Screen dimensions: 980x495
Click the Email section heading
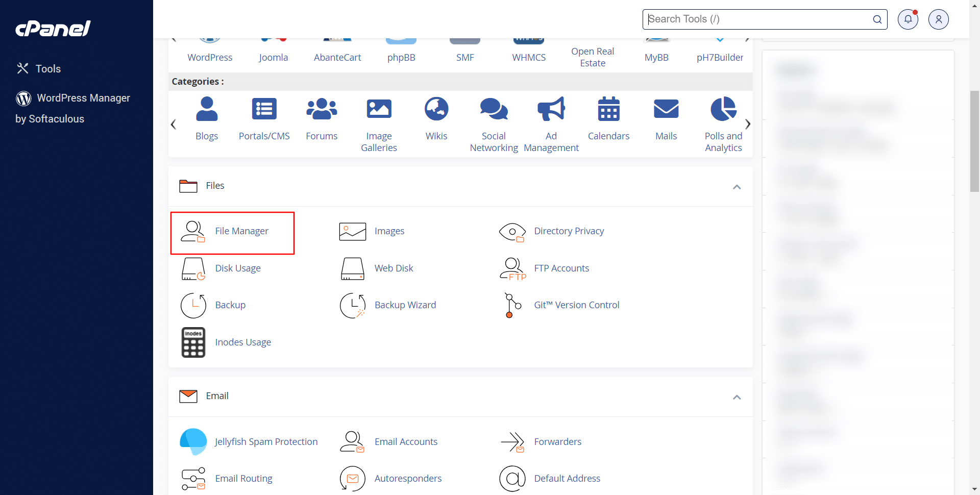pos(217,396)
